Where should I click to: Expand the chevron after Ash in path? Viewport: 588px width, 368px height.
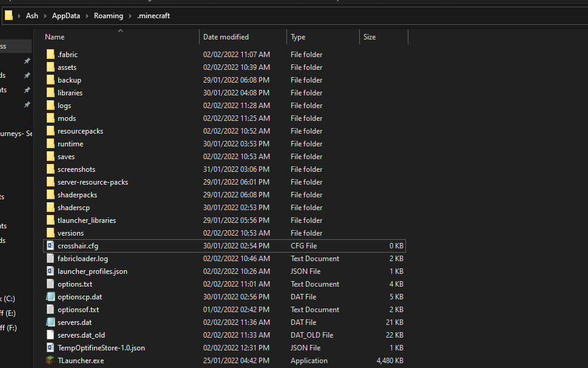point(45,16)
